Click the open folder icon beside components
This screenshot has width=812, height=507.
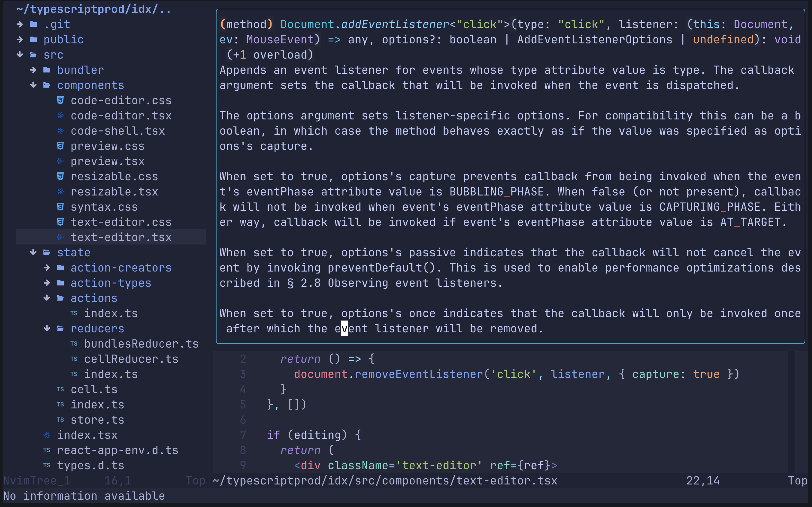click(x=47, y=85)
